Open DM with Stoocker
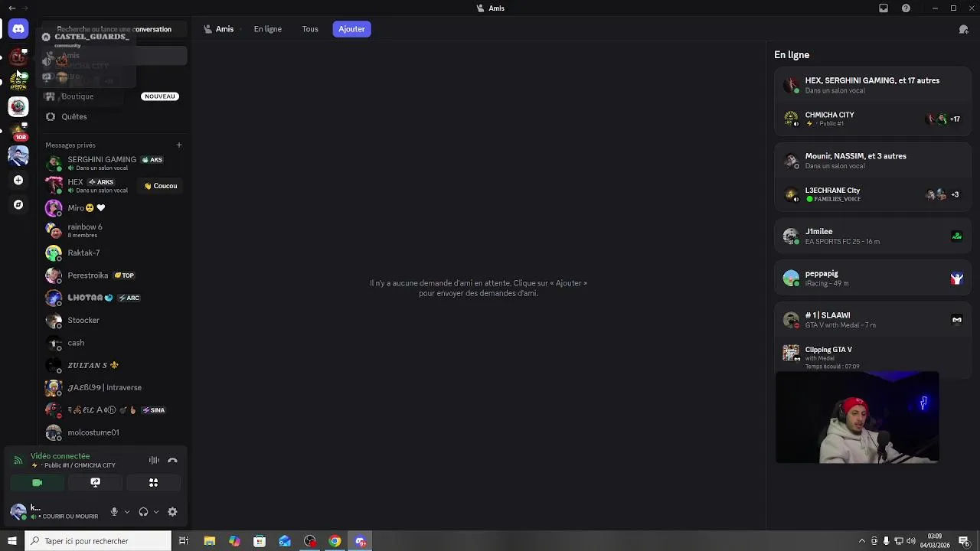The image size is (980, 551). tap(115, 320)
